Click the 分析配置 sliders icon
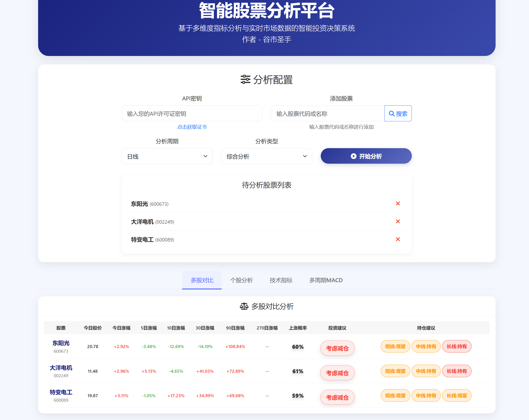The width and height of the screenshot is (529, 420). 245,79
